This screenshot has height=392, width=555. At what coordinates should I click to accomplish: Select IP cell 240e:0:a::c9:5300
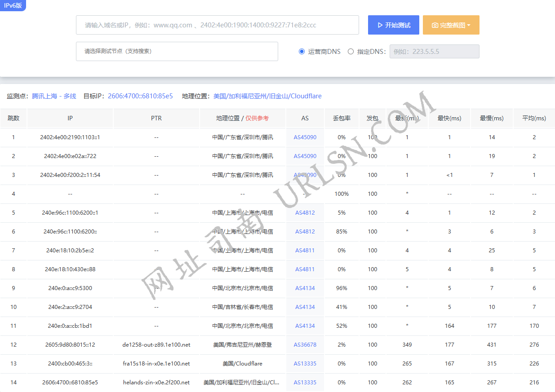pyautogui.click(x=70, y=288)
